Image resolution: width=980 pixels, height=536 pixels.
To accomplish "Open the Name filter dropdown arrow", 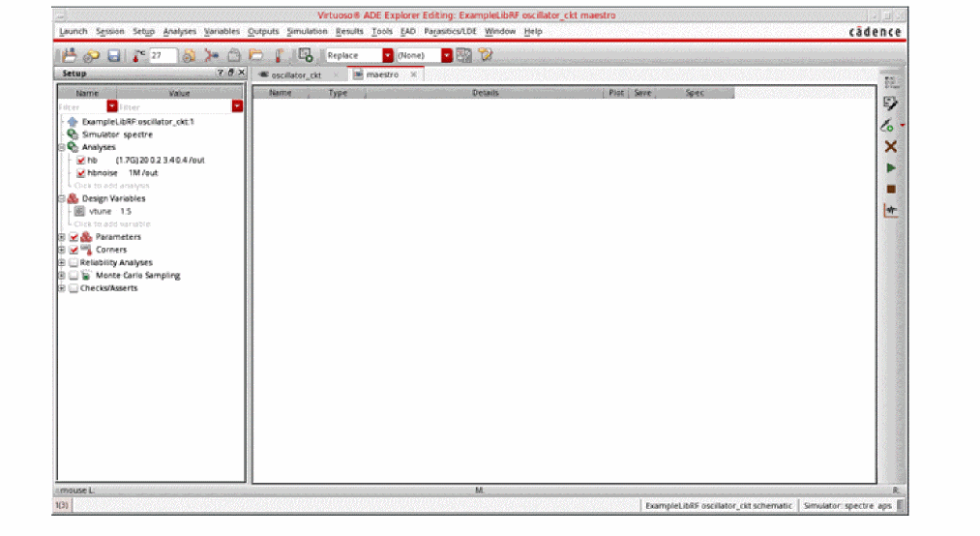I will pos(112,106).
